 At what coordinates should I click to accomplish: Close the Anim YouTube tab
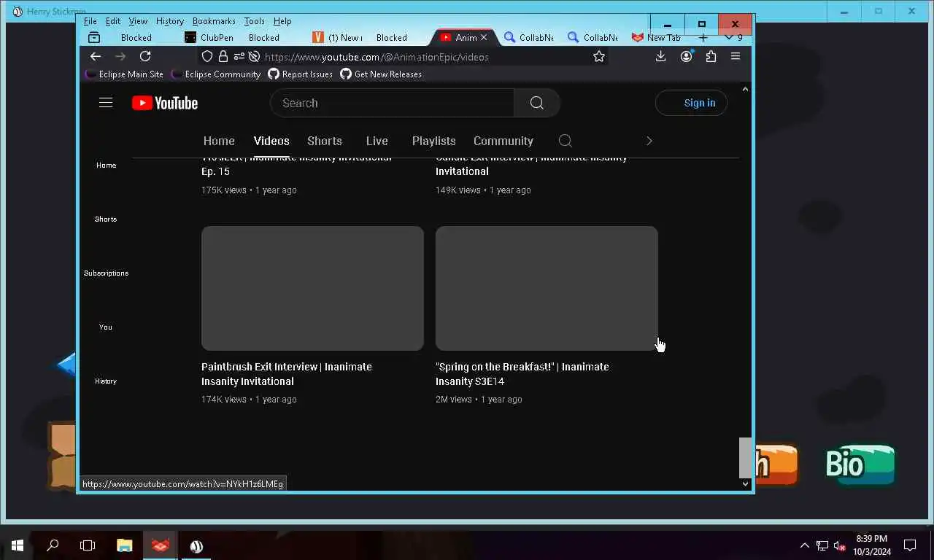(483, 37)
